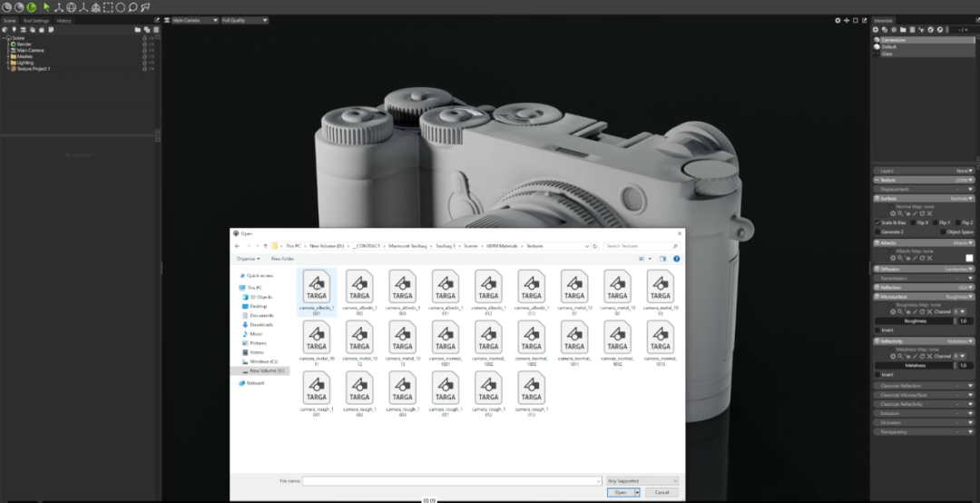Pop out the Scene panel
Screen dimensions: 980x503
[x=157, y=20]
